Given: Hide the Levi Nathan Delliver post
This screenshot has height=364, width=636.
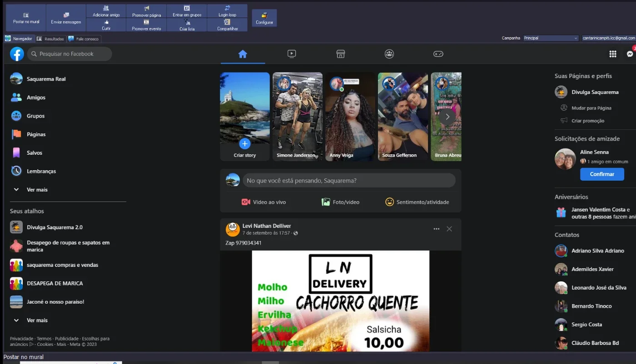Looking at the screenshot, I should (x=449, y=229).
